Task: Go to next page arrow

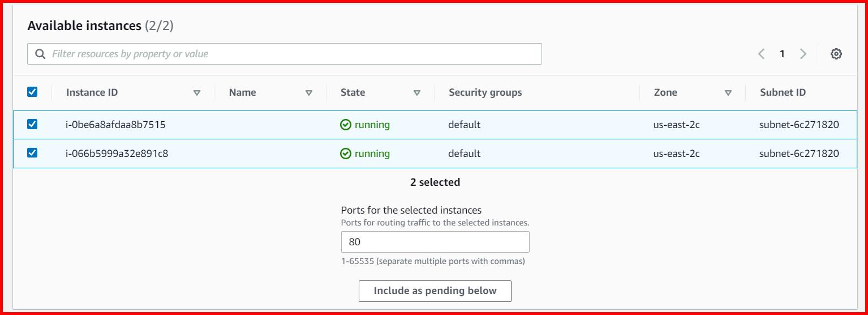Action: coord(803,54)
